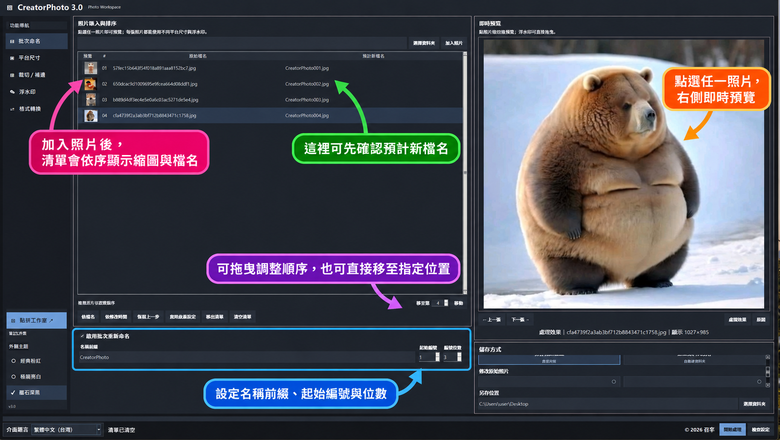Click the C:\Users\user\Desktop save path field
Image resolution: width=780 pixels, height=440 pixels.
pos(607,404)
